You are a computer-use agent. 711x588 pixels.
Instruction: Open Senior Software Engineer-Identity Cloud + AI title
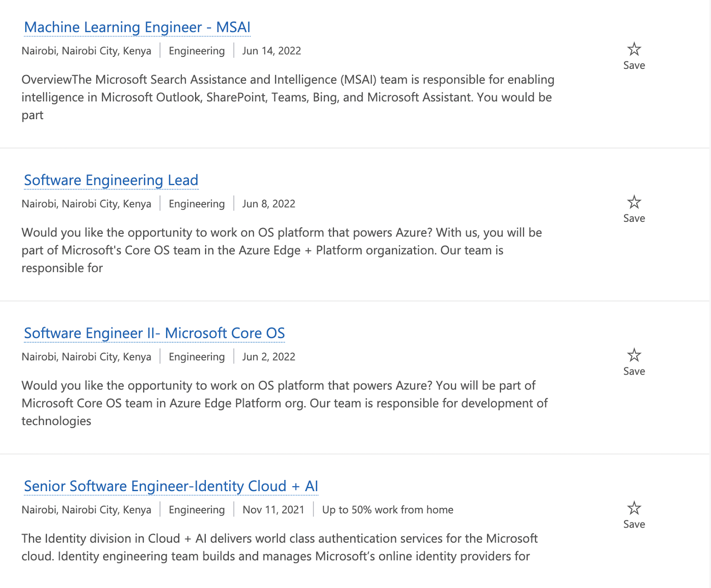pyautogui.click(x=171, y=486)
